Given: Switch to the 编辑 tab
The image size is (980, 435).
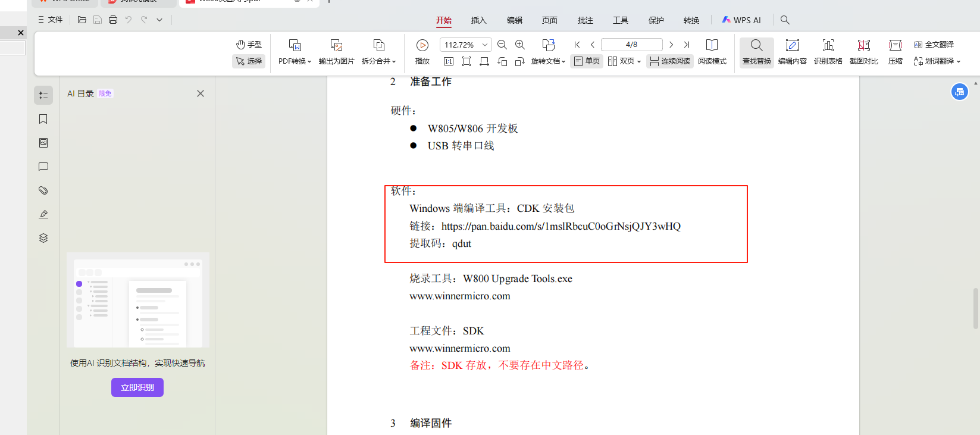Looking at the screenshot, I should 515,20.
